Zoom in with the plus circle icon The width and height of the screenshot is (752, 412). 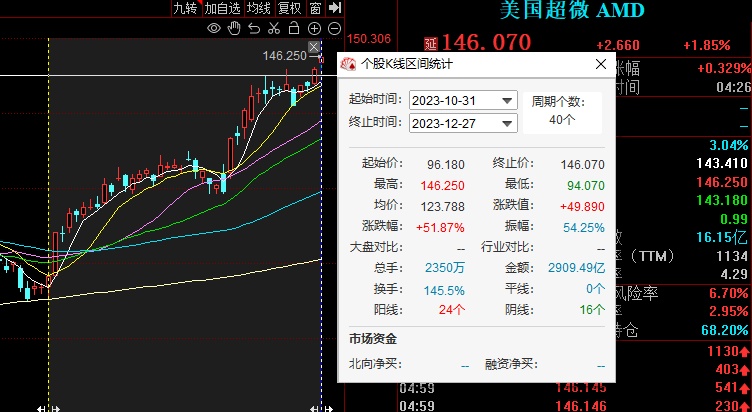click(x=314, y=29)
